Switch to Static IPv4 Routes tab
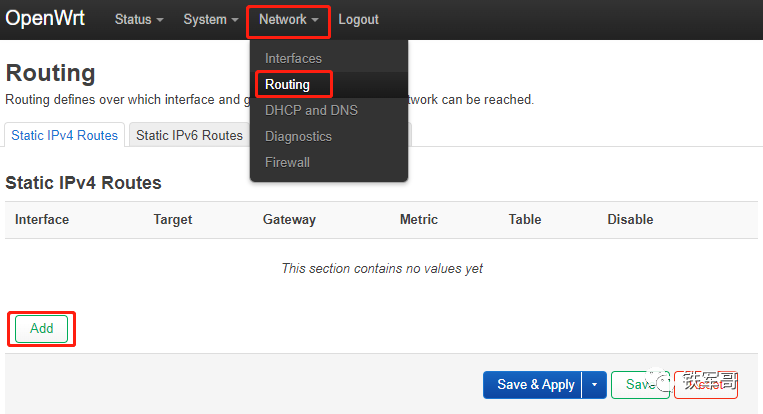 [65, 135]
